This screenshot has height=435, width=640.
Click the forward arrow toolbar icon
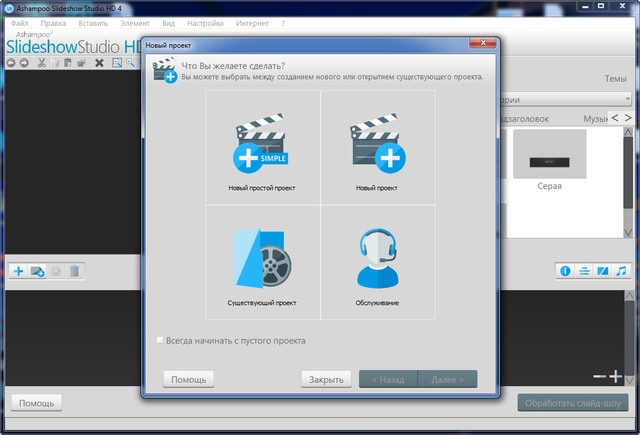(x=24, y=63)
